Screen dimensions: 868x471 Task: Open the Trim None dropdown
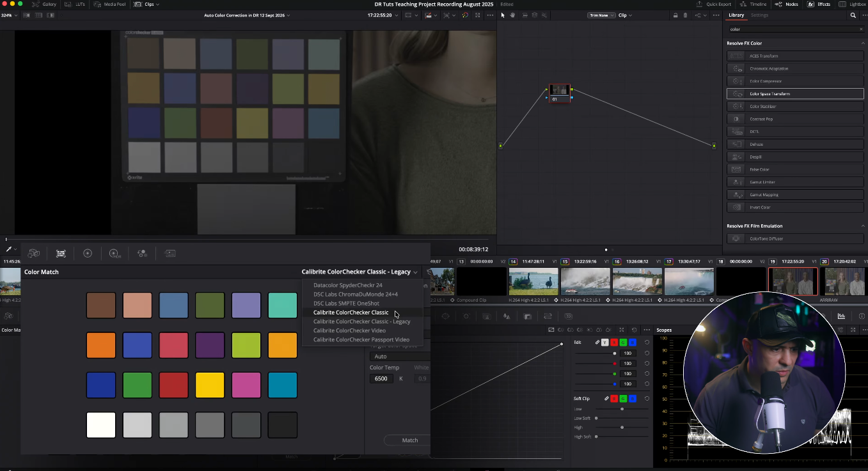point(601,15)
